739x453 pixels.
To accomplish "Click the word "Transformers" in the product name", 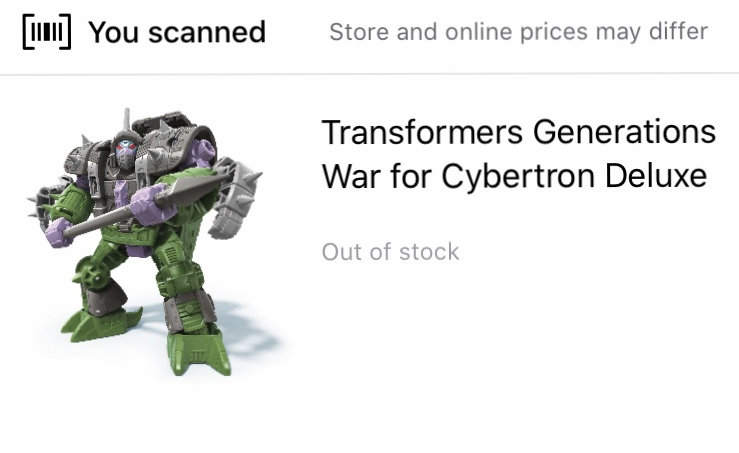I will [422, 132].
